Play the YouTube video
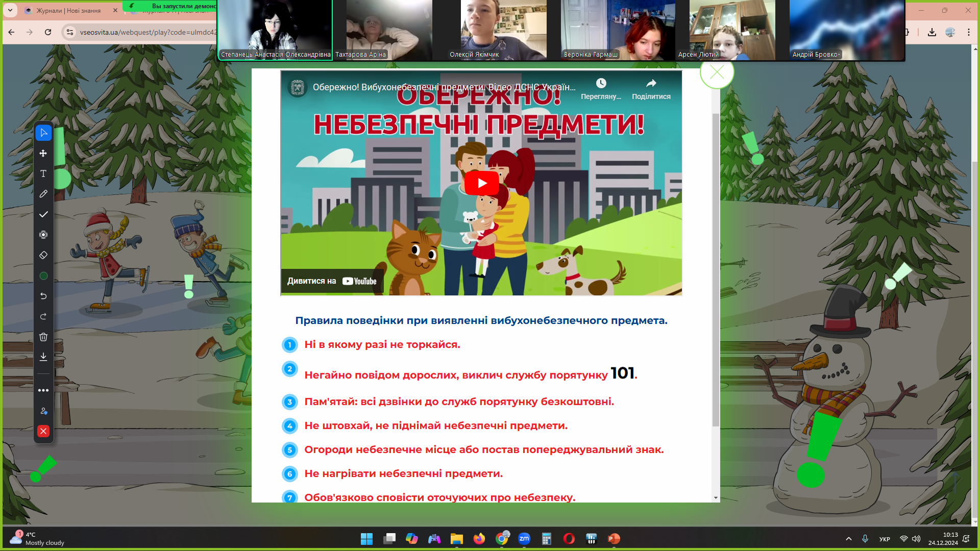The image size is (980, 551). pyautogui.click(x=481, y=183)
